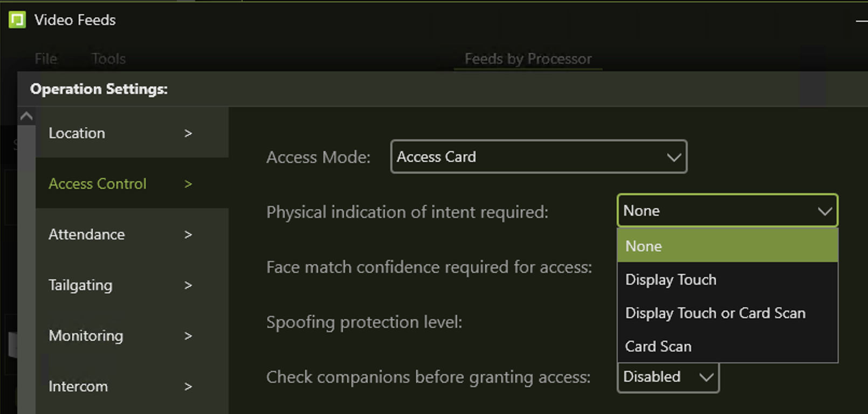Open the Check companions Disabled dropdown
This screenshot has height=414, width=868.
tap(667, 377)
